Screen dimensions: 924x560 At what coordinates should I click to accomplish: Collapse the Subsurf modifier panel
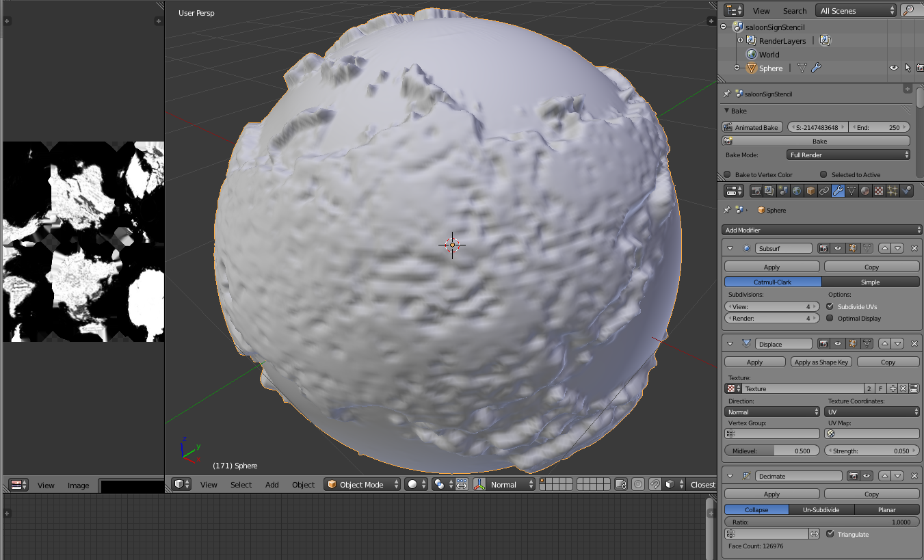coord(730,248)
